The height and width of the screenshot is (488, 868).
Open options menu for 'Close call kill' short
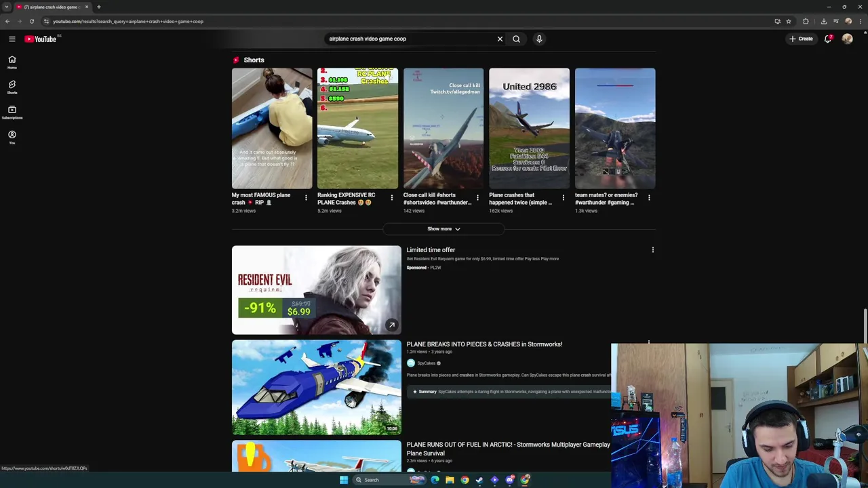coord(477,198)
